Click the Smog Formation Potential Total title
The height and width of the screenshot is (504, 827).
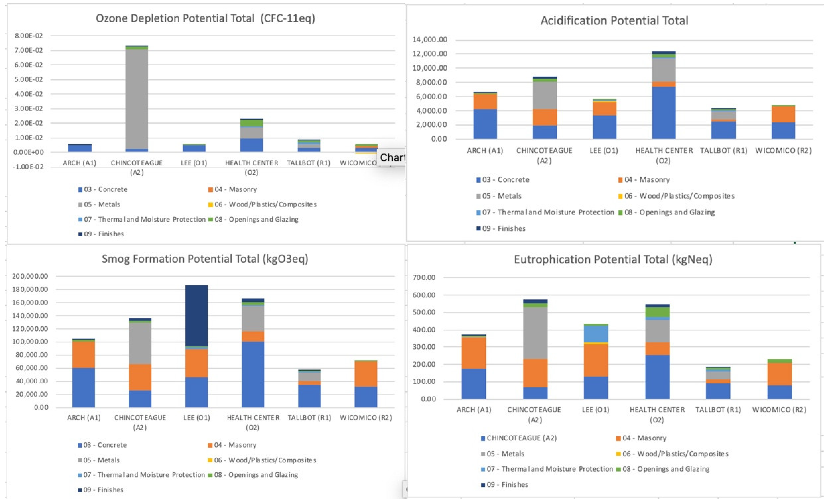click(205, 259)
